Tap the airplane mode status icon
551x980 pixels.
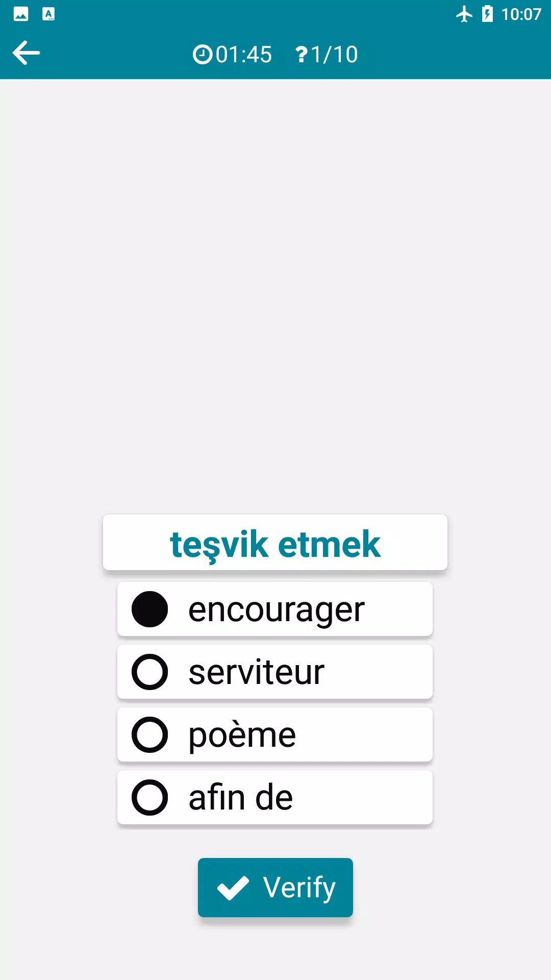[464, 14]
